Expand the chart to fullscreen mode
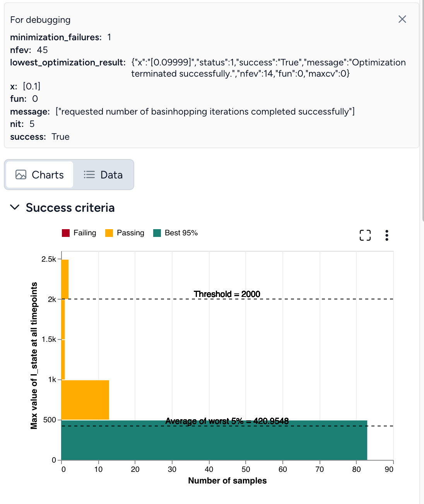The height and width of the screenshot is (504, 424). click(365, 235)
